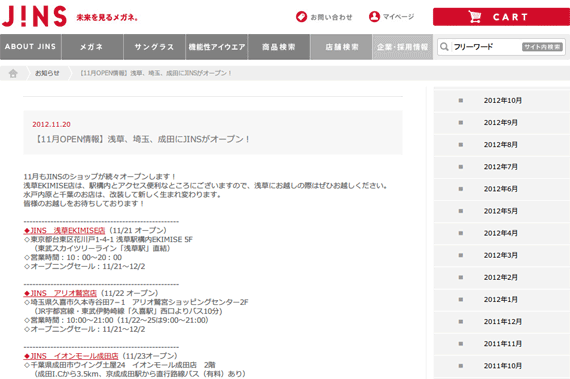Open the 2011年11月 archive
Image resolution: width=570 pixels, height=379 pixels.
[x=502, y=344]
